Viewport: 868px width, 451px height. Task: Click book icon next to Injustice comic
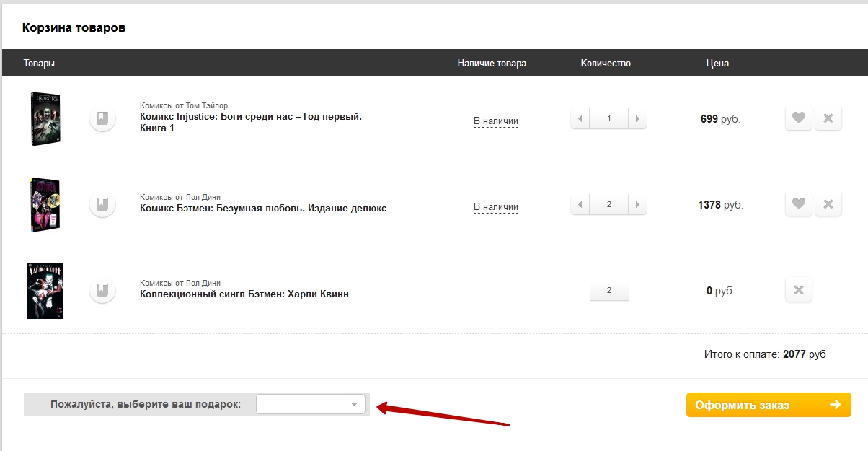102,118
